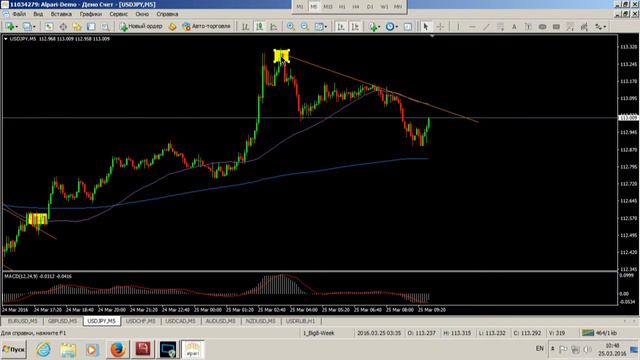Open the Пуск start button
The width and height of the screenshot is (640, 360).
13,350
